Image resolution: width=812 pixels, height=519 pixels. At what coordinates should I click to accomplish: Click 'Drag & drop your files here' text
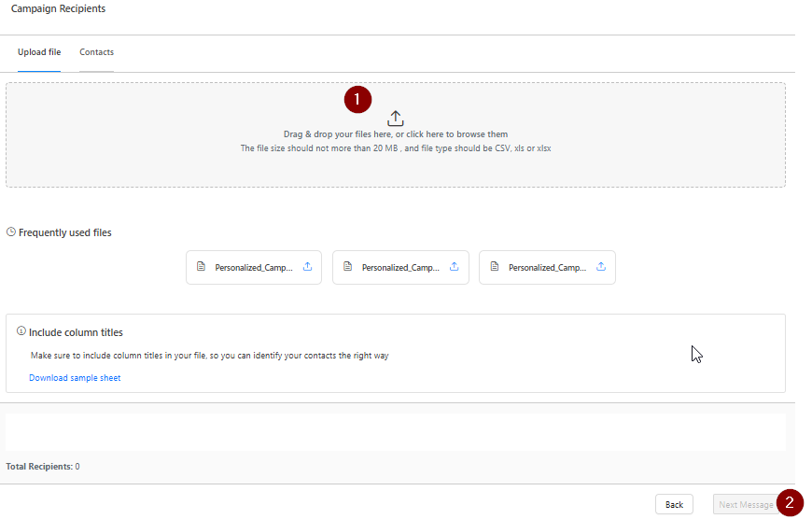(395, 134)
